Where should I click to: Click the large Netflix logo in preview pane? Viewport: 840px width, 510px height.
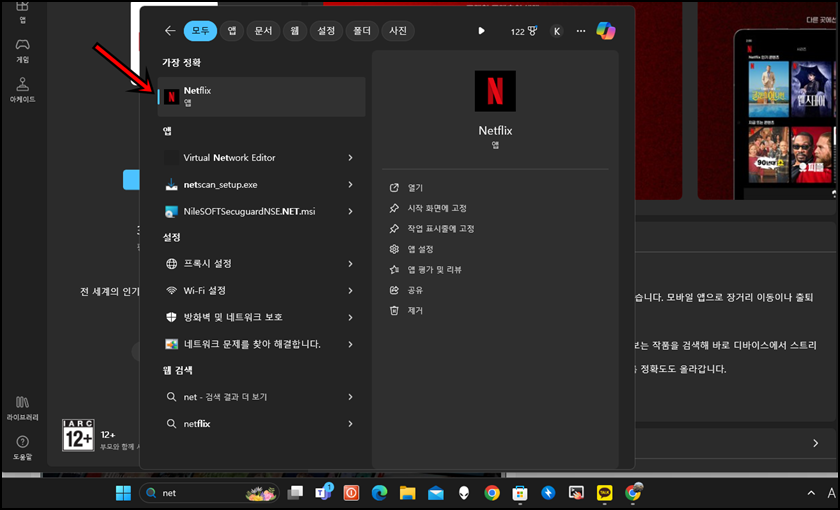(x=495, y=91)
